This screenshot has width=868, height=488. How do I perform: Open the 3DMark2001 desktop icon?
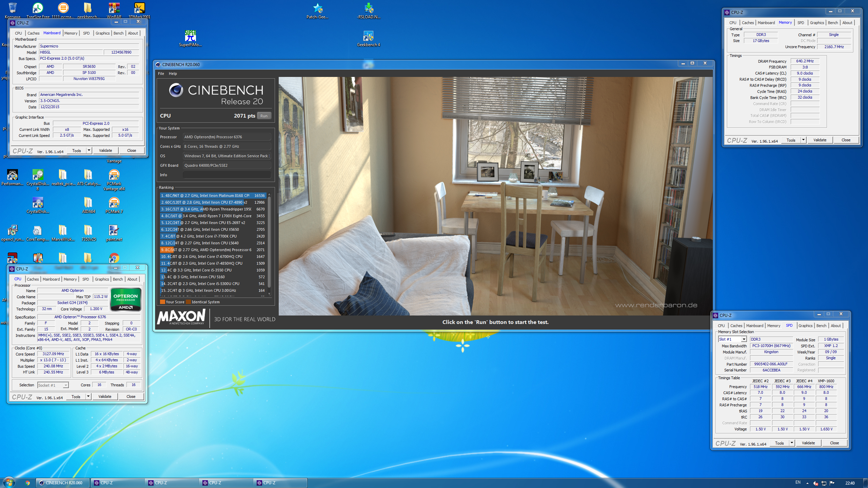(x=139, y=10)
